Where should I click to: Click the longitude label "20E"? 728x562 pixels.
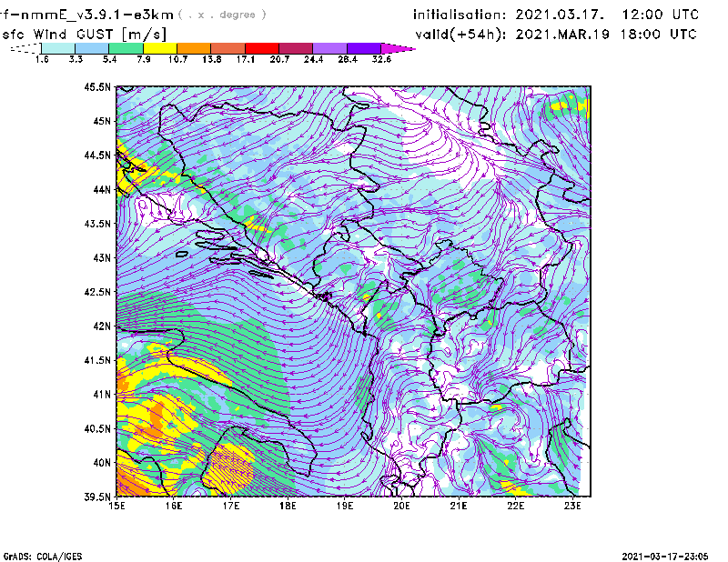click(x=401, y=506)
